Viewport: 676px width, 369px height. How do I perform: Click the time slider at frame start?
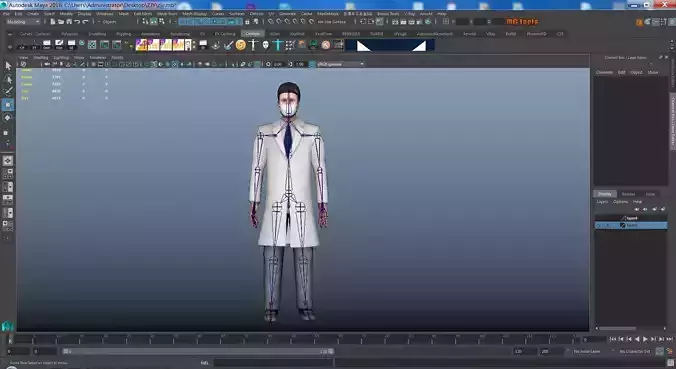click(10, 340)
